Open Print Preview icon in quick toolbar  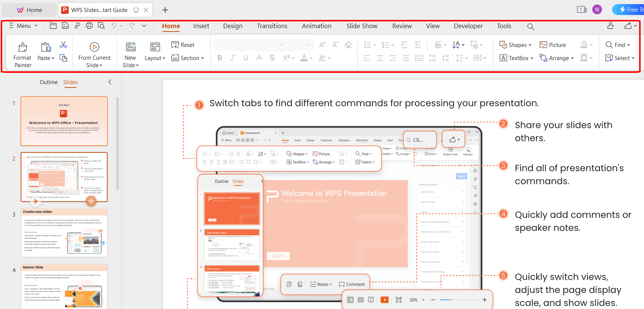click(x=101, y=26)
